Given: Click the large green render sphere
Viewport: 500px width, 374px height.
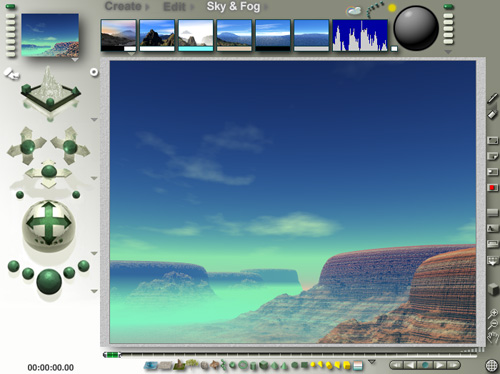Looking at the screenshot, I should [x=49, y=282].
